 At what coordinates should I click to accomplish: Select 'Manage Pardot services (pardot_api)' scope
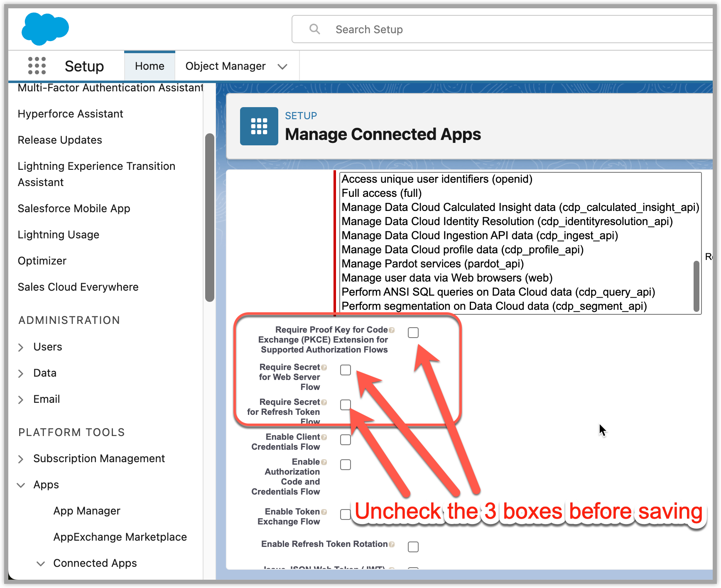coord(432,264)
